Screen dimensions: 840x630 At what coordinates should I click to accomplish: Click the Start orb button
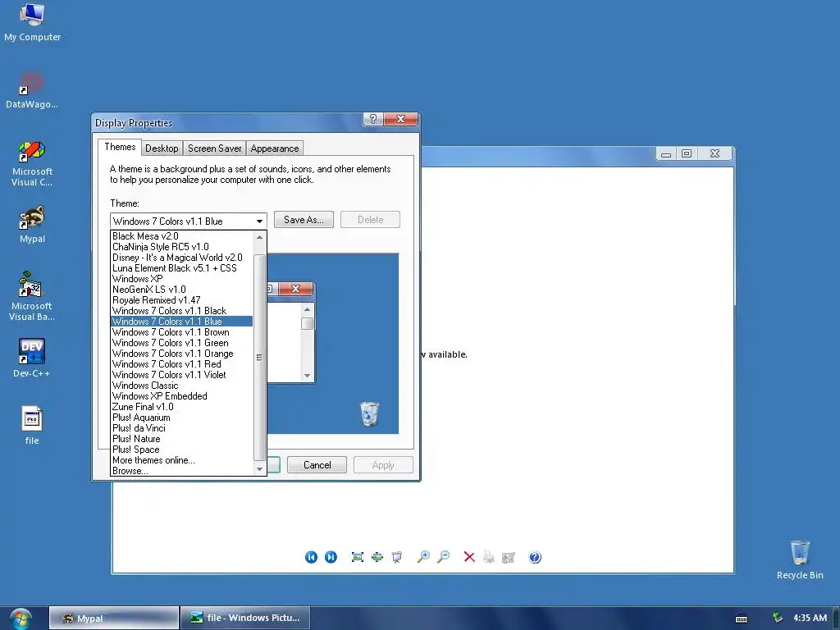click(21, 619)
